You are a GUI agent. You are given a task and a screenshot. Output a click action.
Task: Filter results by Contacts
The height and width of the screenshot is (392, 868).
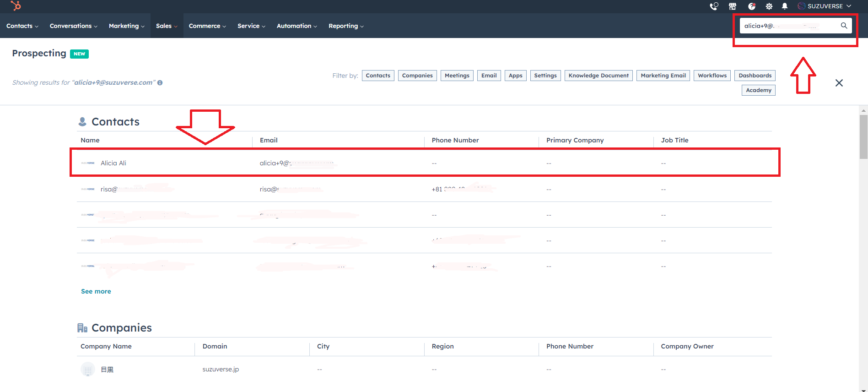tap(378, 76)
